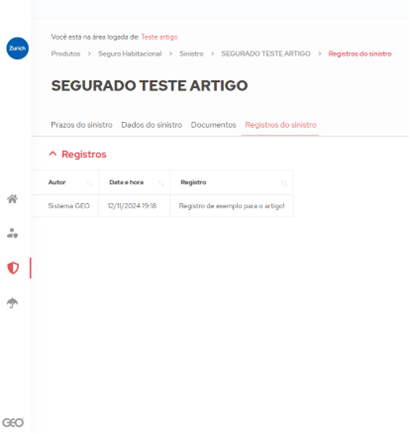Collapse the Registros section chevron
This screenshot has height=434, width=410.
pyautogui.click(x=53, y=154)
